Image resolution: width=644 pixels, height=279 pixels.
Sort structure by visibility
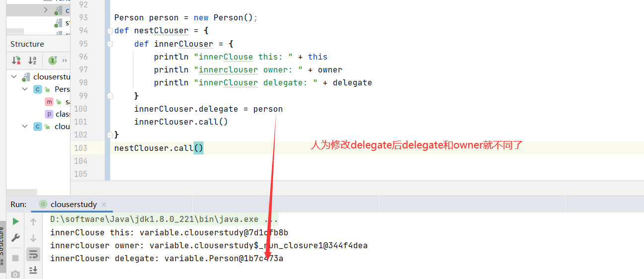16,61
